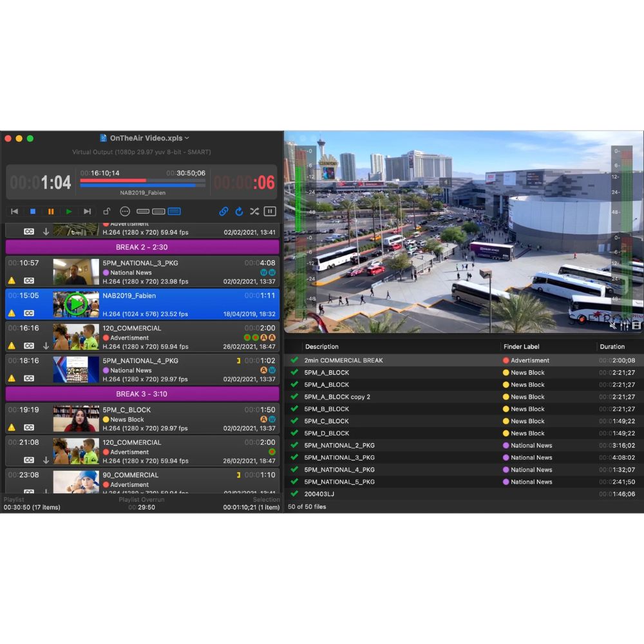Skip to next clip button

point(87,211)
